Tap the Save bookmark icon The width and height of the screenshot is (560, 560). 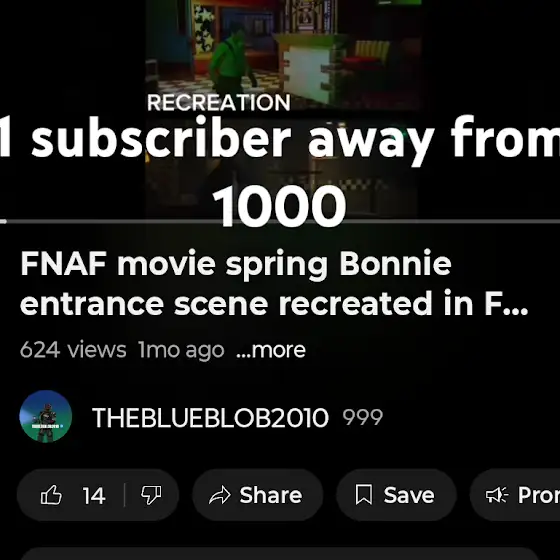[x=364, y=495]
